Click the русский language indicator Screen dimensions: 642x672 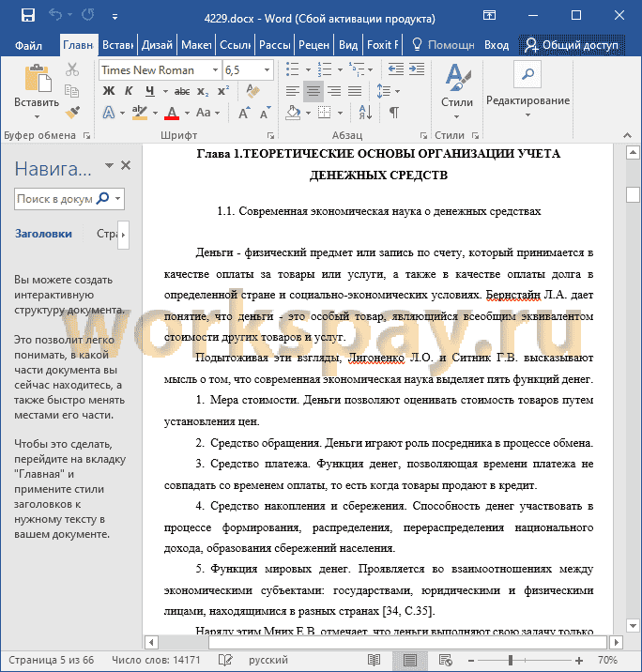click(x=268, y=660)
